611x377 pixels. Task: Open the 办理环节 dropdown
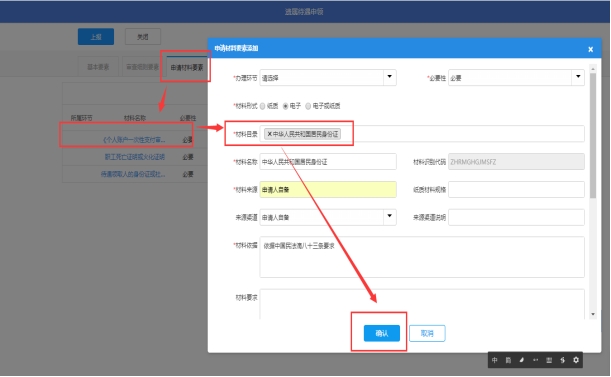[328, 78]
